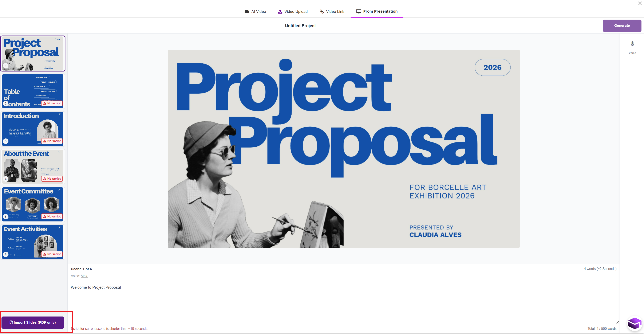Click the Video Link chain icon
Viewport: 644px width, 334px height.
tap(322, 12)
